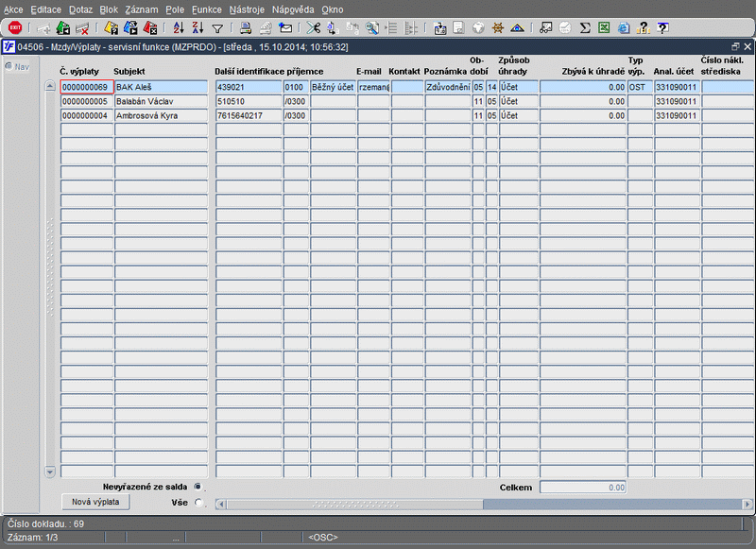Click question mark with lock icon
Viewport: 756px width, 549px height.
643,28
